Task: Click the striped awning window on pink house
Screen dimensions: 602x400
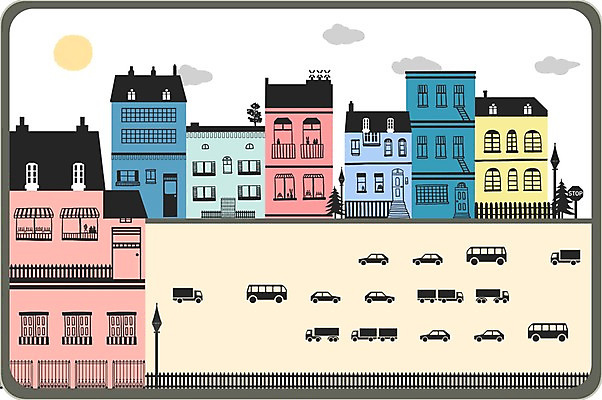Action: [x=35, y=220]
